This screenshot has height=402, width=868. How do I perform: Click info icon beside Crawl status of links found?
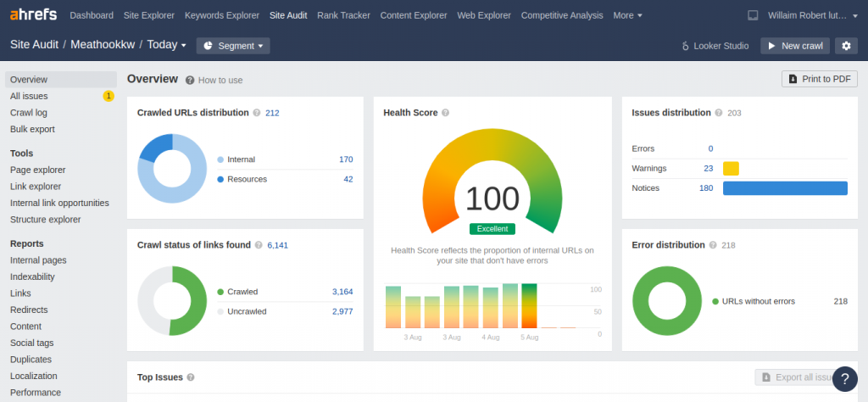pos(259,245)
